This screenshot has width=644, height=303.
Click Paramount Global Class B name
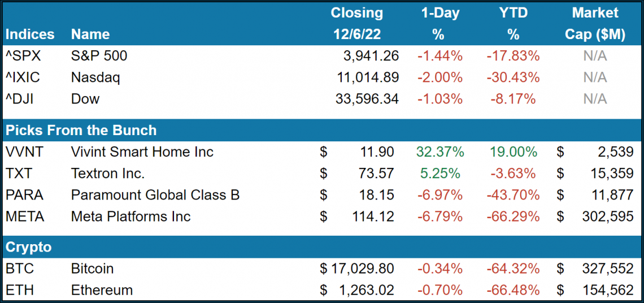[x=155, y=195]
